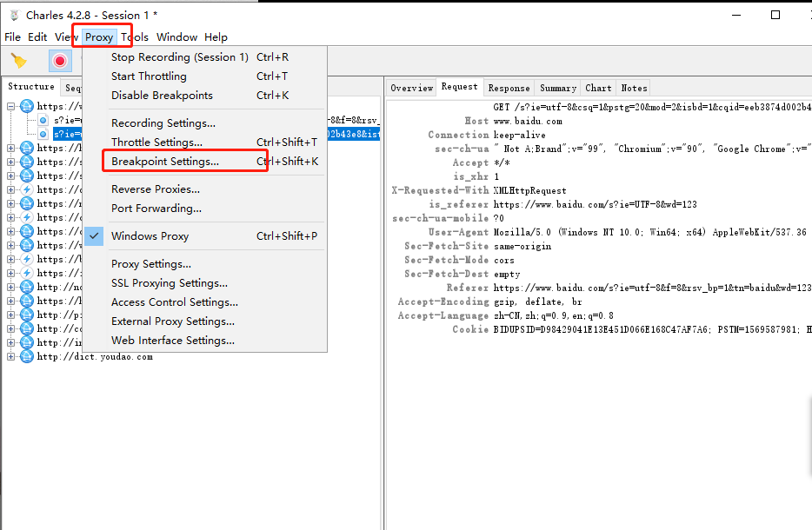
Task: Switch to the Response tab
Action: click(x=509, y=88)
